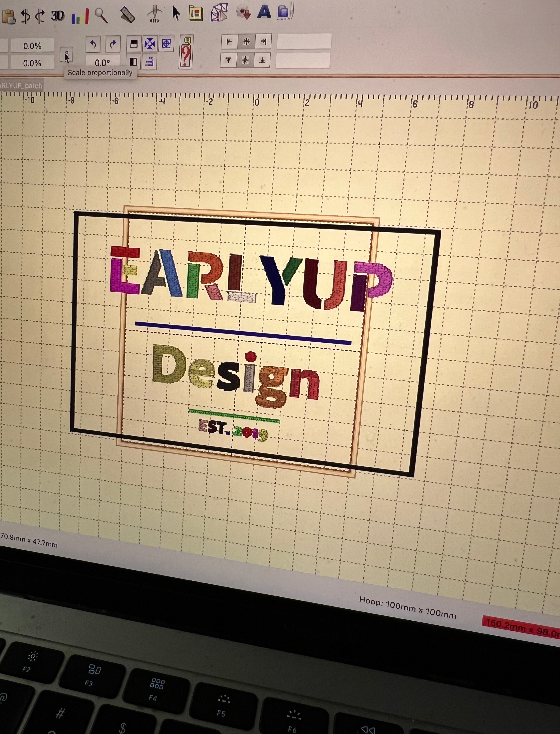
Task: Select the magnifying glass zoom tool
Action: (101, 15)
